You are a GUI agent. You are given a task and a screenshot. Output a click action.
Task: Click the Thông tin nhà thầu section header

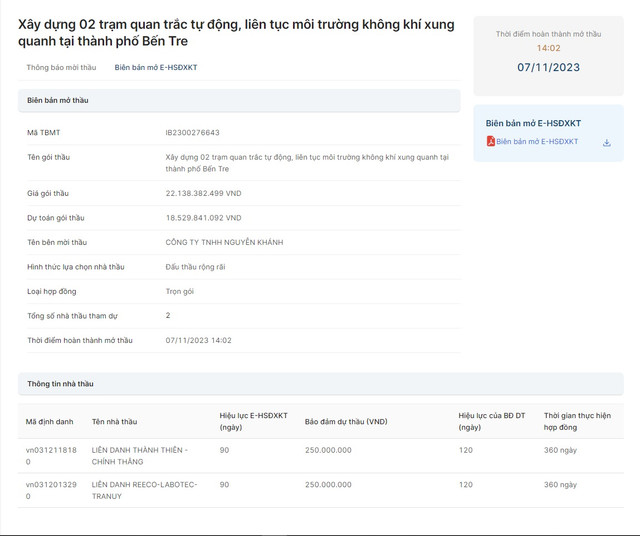[60, 384]
